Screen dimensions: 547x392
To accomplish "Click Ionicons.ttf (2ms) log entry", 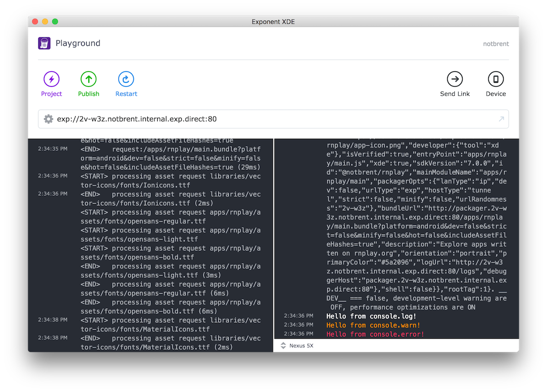I will [171, 199].
